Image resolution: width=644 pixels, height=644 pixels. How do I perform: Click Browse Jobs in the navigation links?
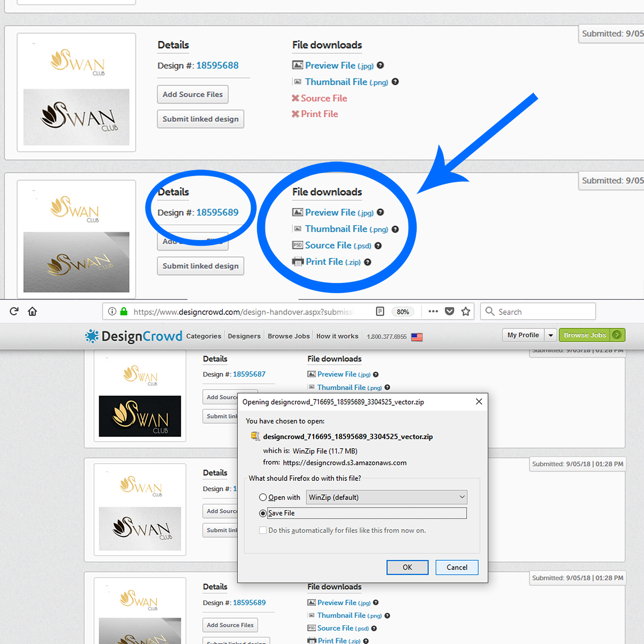point(289,336)
